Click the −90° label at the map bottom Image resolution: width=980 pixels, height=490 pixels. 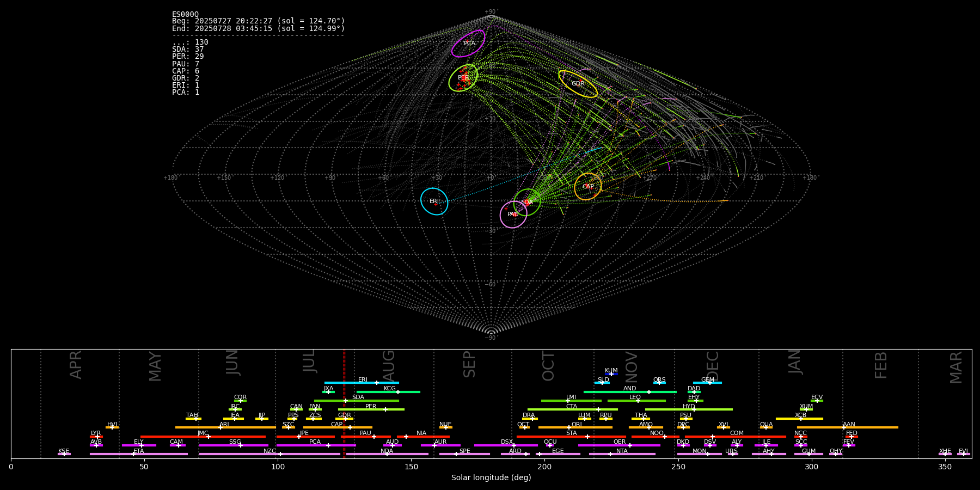491,338
